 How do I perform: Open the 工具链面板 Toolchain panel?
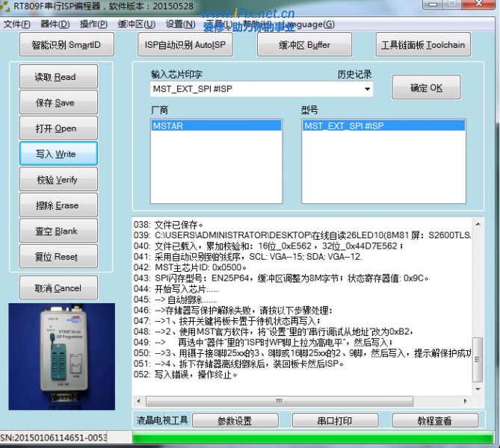point(423,45)
